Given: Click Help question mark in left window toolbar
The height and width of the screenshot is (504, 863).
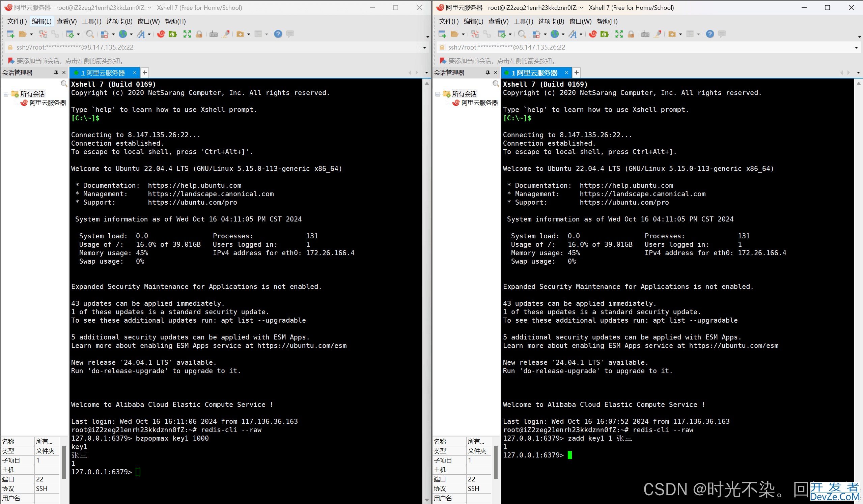Looking at the screenshot, I should [x=278, y=34].
